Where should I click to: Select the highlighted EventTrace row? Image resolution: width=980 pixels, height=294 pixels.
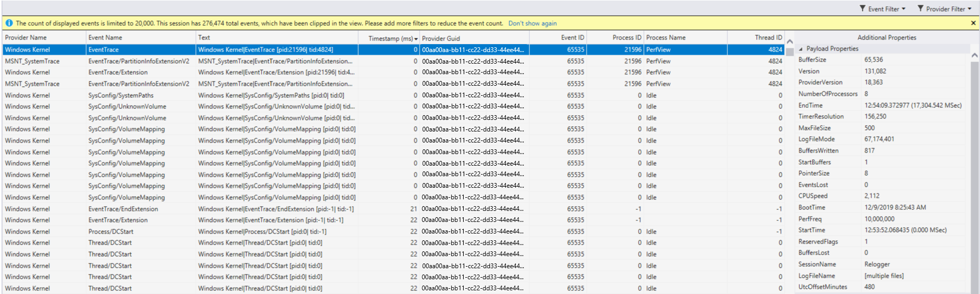(x=394, y=49)
